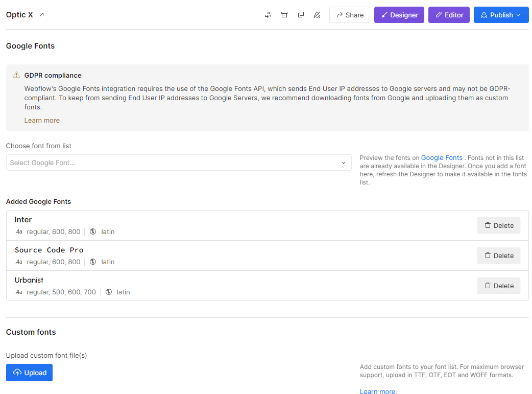Select the Source Code Pro font name
This screenshot has width=532, height=394.
pyautogui.click(x=49, y=250)
